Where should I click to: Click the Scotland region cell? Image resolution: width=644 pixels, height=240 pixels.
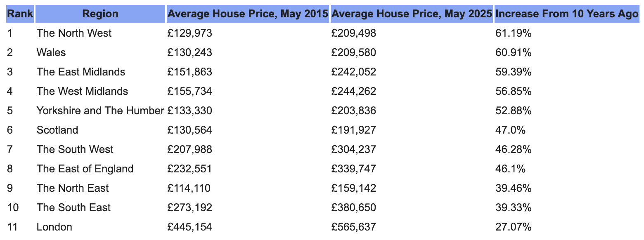coord(57,130)
